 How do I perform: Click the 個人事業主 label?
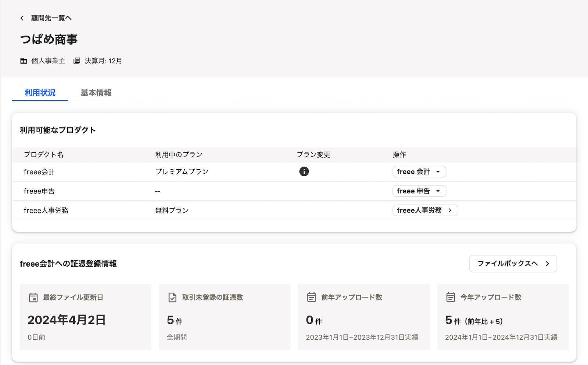tap(48, 61)
